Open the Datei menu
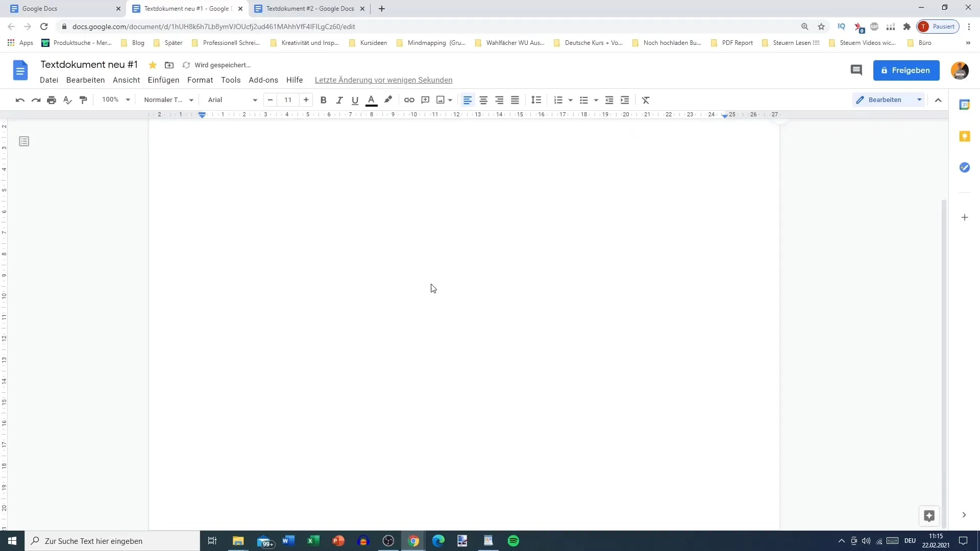The width and height of the screenshot is (980, 551). coord(49,80)
